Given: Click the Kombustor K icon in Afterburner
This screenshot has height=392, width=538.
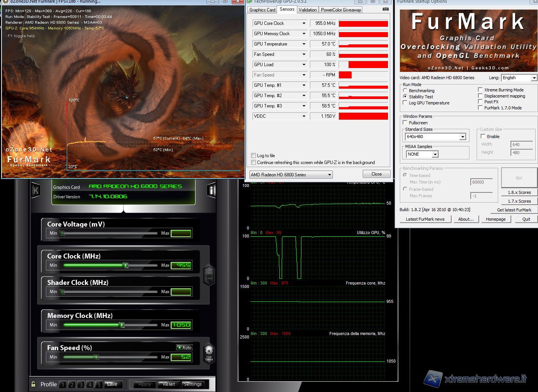Looking at the screenshot, I should tap(36, 190).
